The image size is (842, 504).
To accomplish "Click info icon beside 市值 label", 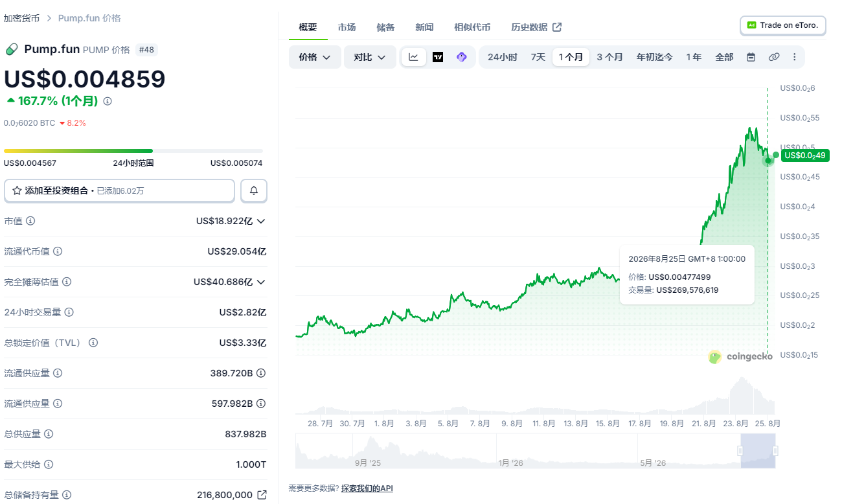I will (30, 221).
